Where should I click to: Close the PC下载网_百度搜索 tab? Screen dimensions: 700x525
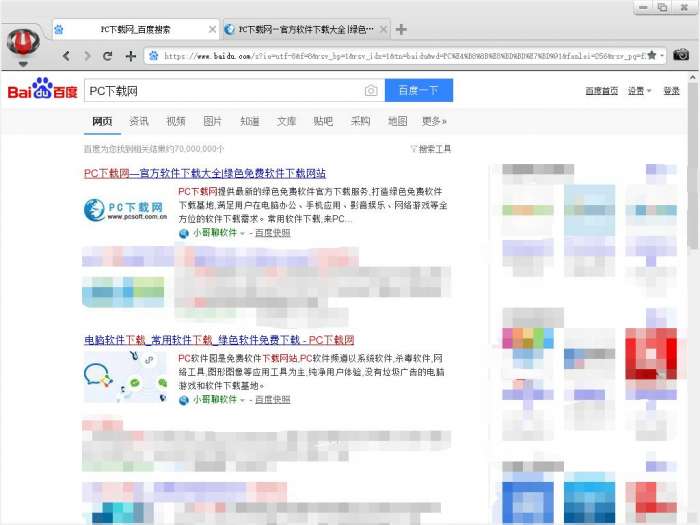point(212,29)
